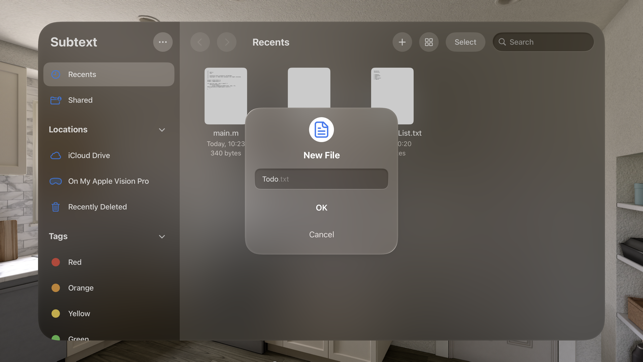
Task: Click the Select button in toolbar
Action: (465, 42)
